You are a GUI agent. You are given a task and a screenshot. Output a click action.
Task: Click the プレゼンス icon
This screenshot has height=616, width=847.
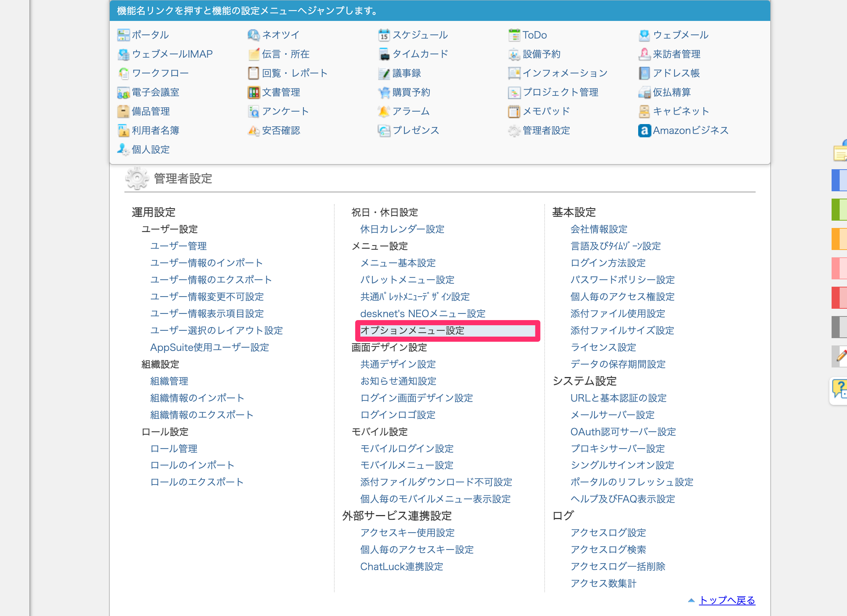(x=384, y=130)
